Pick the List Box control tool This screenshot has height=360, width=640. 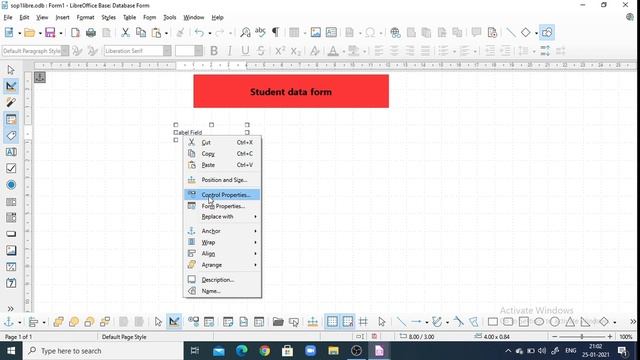point(11,202)
